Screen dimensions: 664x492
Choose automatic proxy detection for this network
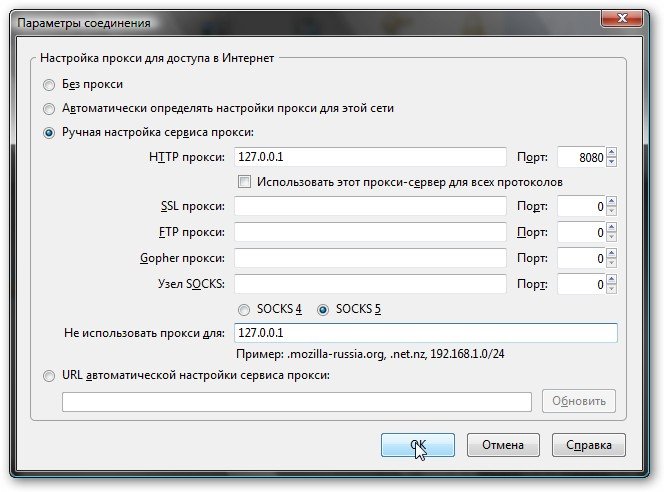[49, 109]
